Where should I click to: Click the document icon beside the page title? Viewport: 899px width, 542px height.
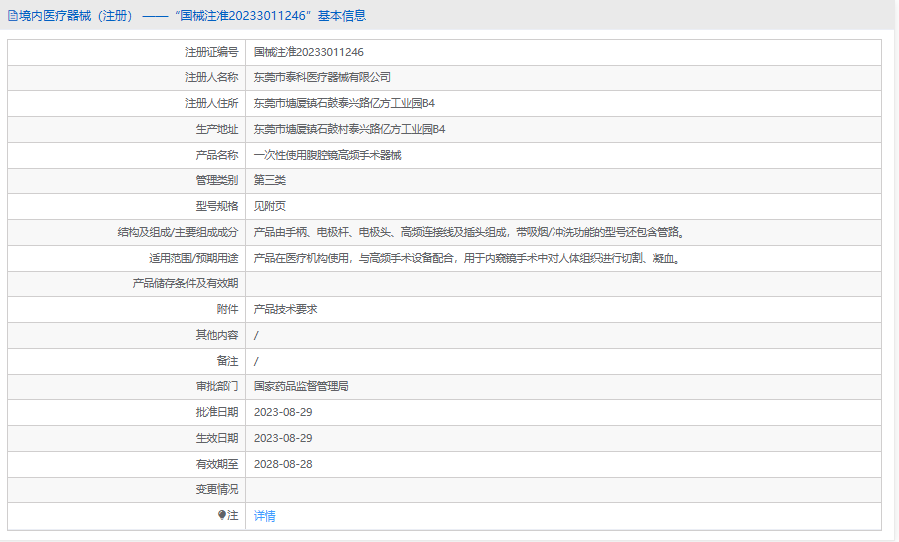coord(12,15)
